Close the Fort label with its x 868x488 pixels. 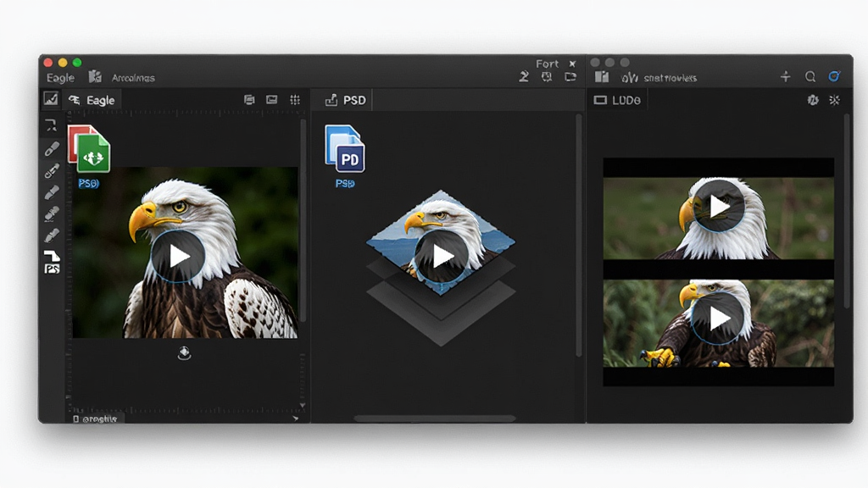tap(572, 64)
